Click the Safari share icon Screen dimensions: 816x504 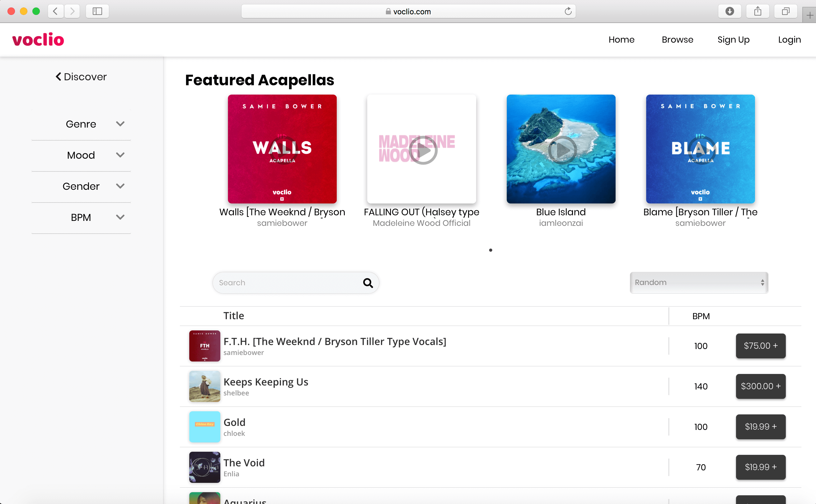(x=757, y=11)
